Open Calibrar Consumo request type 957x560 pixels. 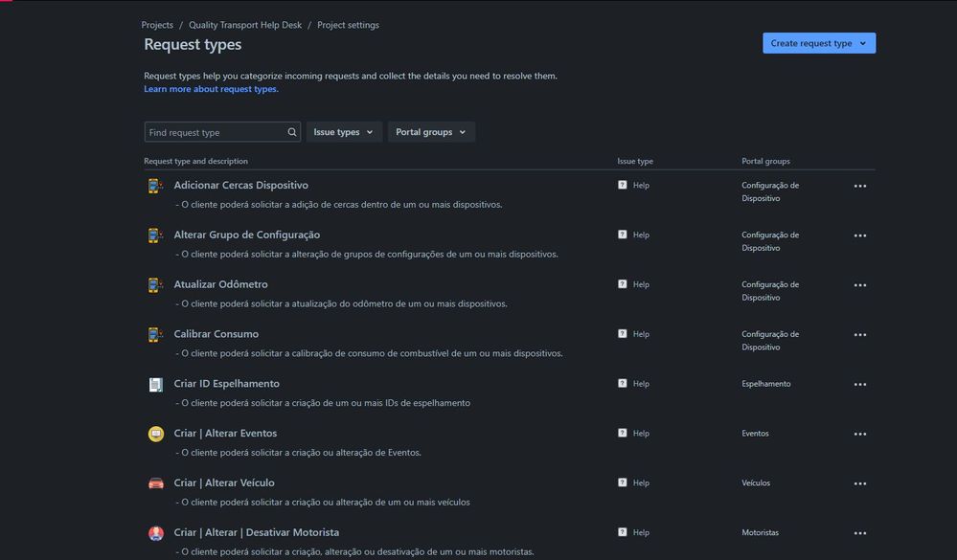(x=216, y=334)
